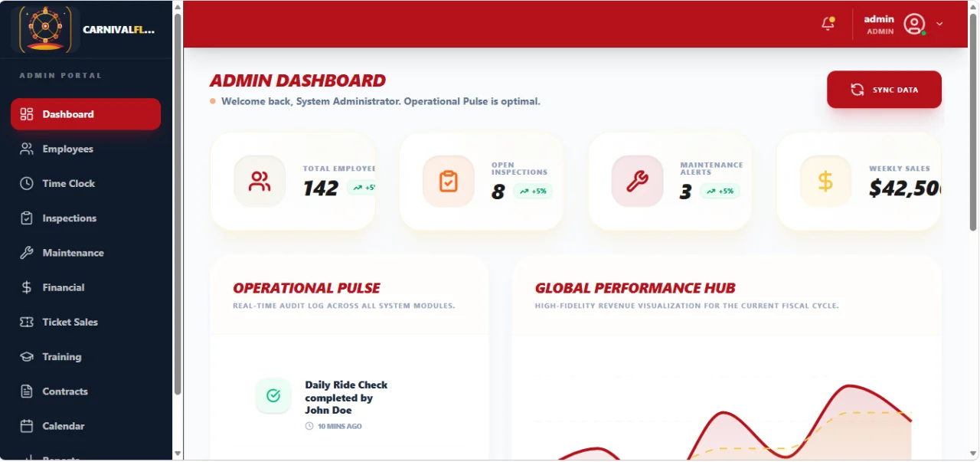Click the sync arrows icon in Sync Data

click(x=857, y=90)
